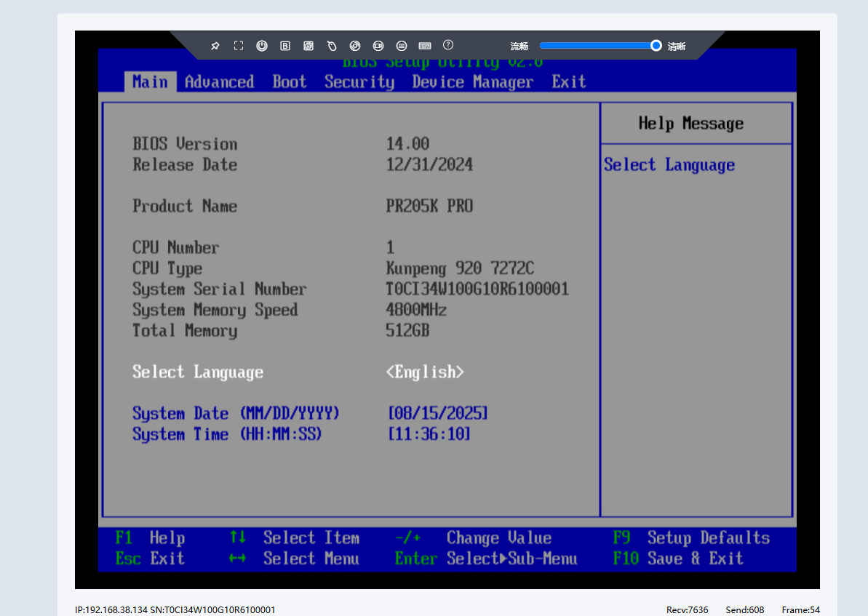The width and height of the screenshot is (868, 616).
Task: Start screen recording from the toolbar
Action: [378, 45]
